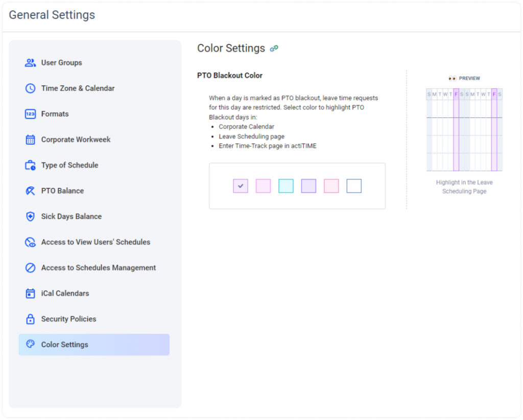The height and width of the screenshot is (420, 523).
Task: Click the User Groups people icon
Action: 30,63
